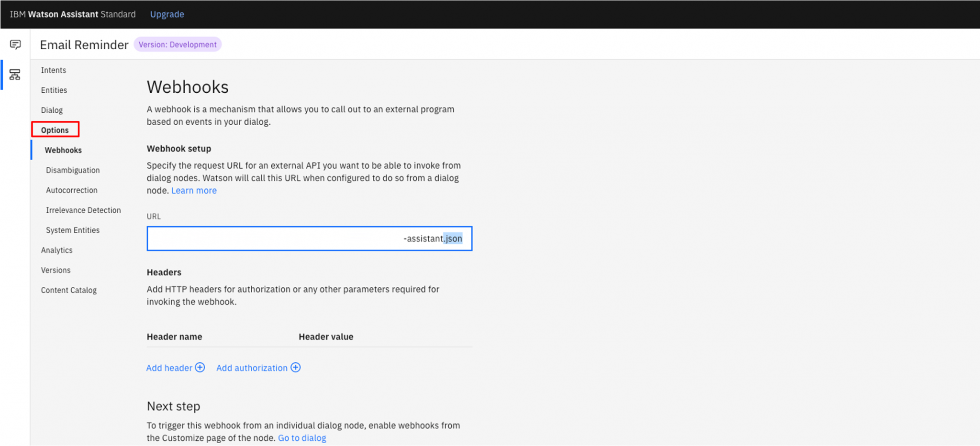
Task: Open the Versions page
Action: tap(56, 270)
